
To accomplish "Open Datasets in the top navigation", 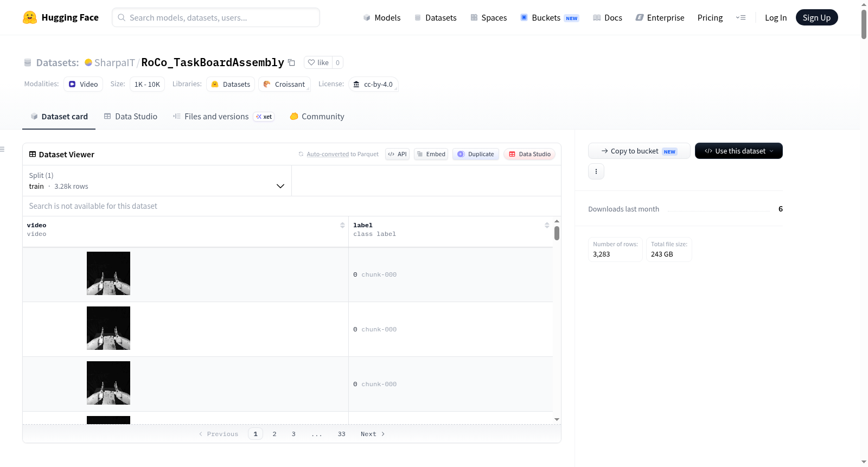I will tap(435, 17).
